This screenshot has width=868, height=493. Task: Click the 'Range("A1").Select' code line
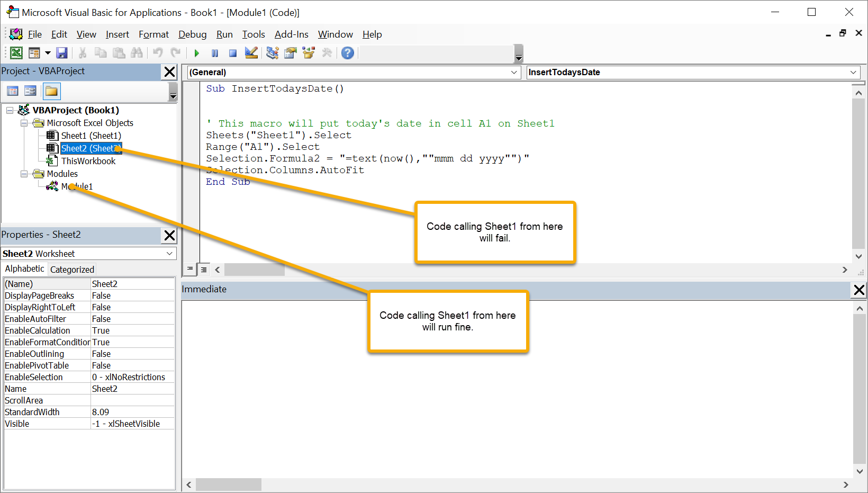click(263, 147)
